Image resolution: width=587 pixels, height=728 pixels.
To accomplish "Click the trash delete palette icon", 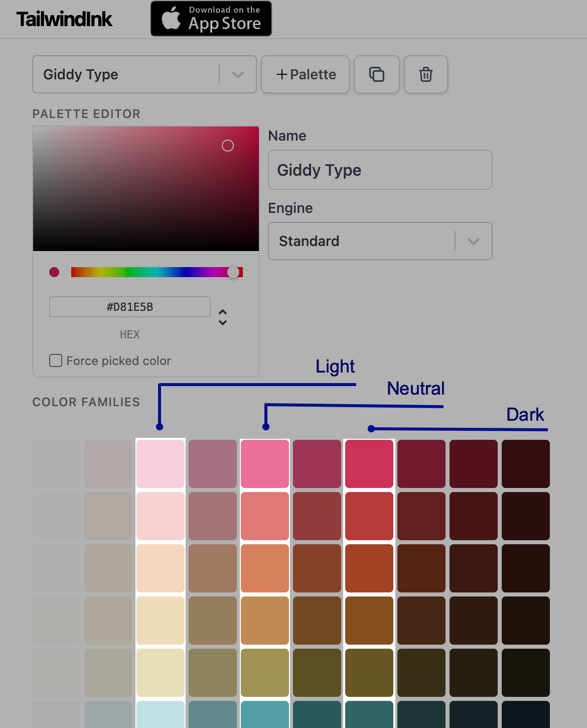I will click(425, 74).
